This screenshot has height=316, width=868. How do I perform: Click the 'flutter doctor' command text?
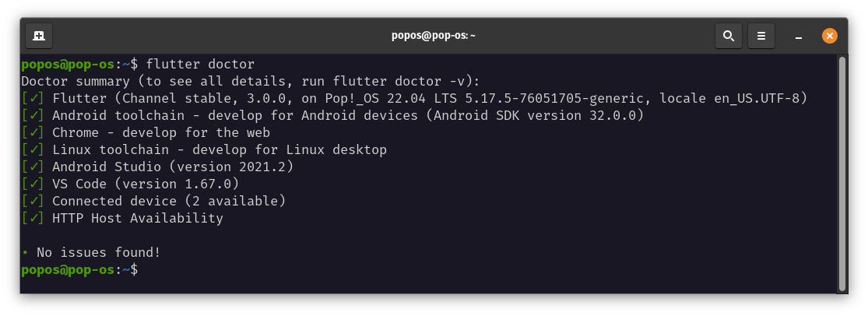pos(200,64)
